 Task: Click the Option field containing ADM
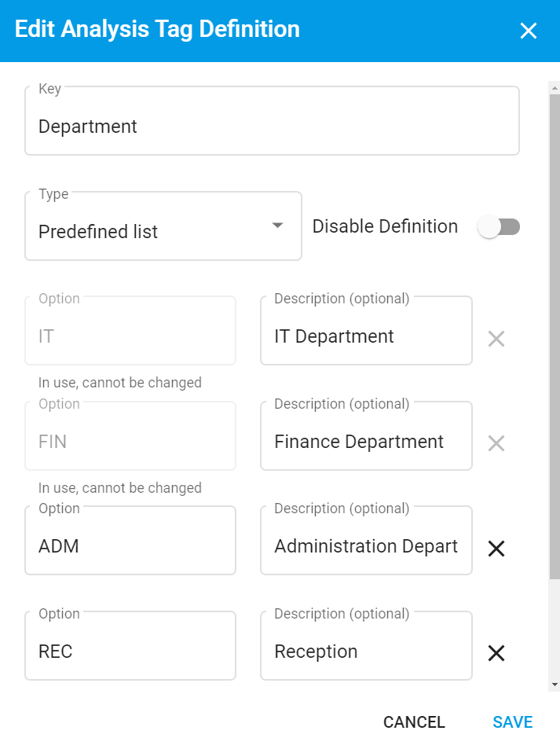130,545
